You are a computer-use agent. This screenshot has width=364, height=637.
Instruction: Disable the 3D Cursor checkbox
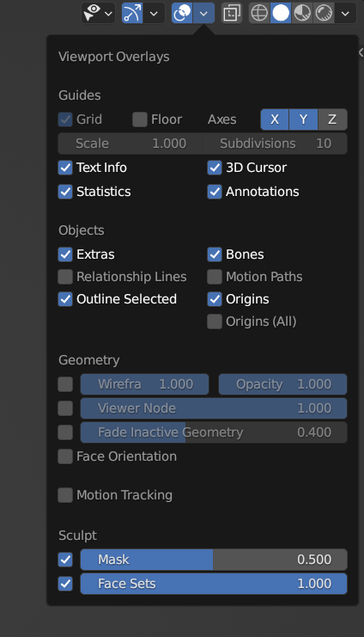pyautogui.click(x=215, y=168)
